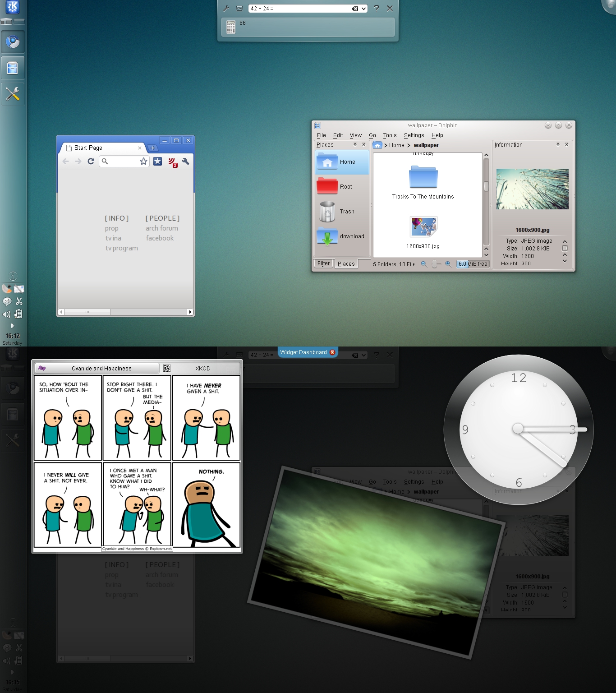
Task: Close the Start Page tab
Action: click(140, 148)
